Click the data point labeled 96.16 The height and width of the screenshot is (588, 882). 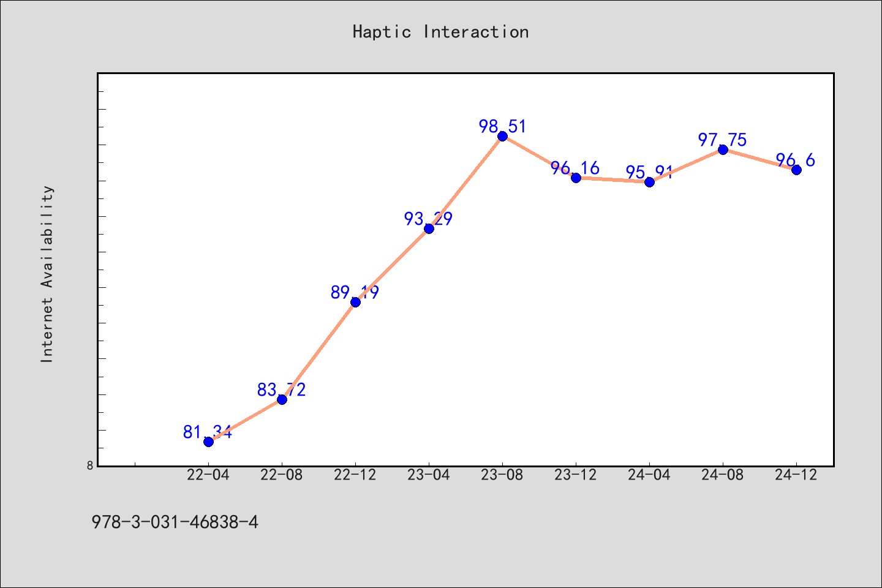[x=576, y=178]
